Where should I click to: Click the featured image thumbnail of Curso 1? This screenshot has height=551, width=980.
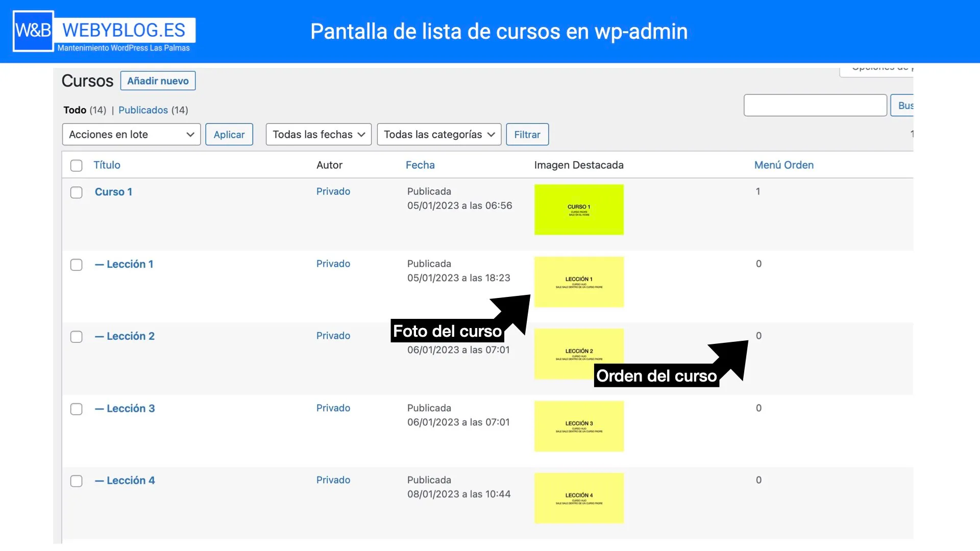(579, 209)
